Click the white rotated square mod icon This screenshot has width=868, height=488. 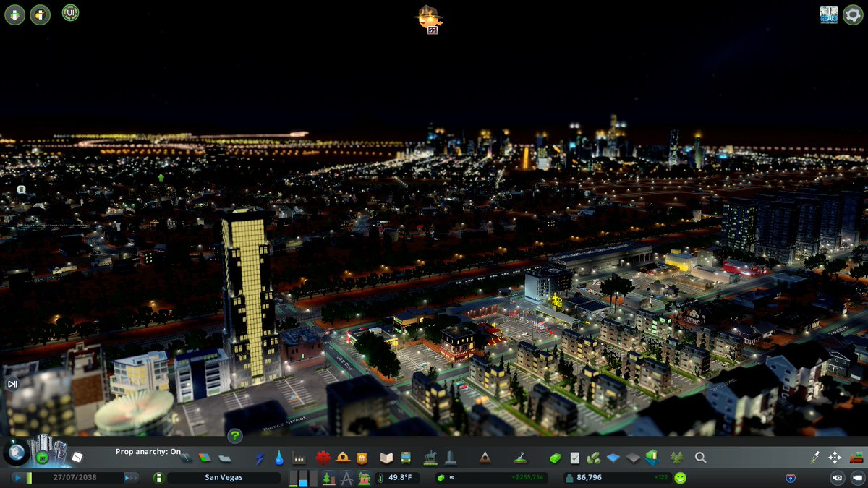77,458
